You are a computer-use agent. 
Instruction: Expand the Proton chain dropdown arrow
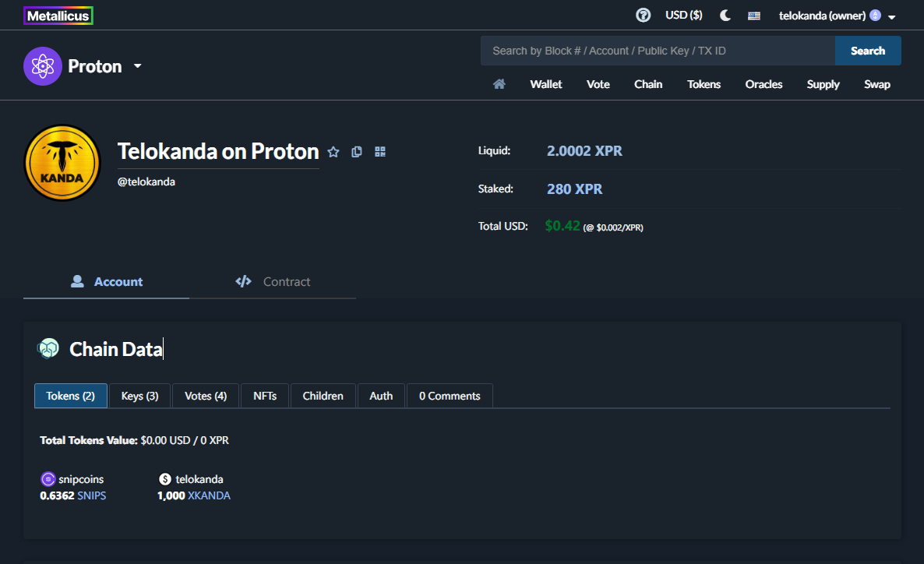[137, 66]
